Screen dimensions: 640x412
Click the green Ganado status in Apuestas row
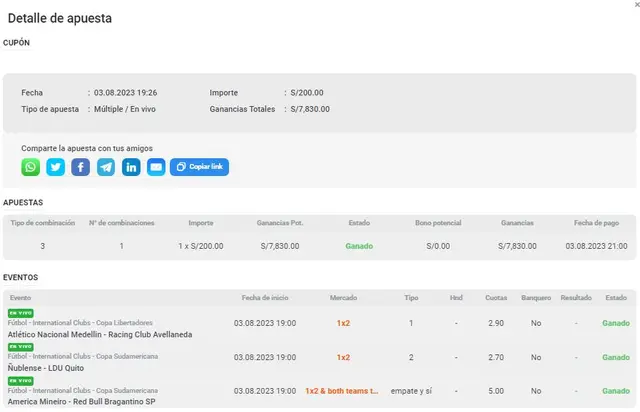359,246
